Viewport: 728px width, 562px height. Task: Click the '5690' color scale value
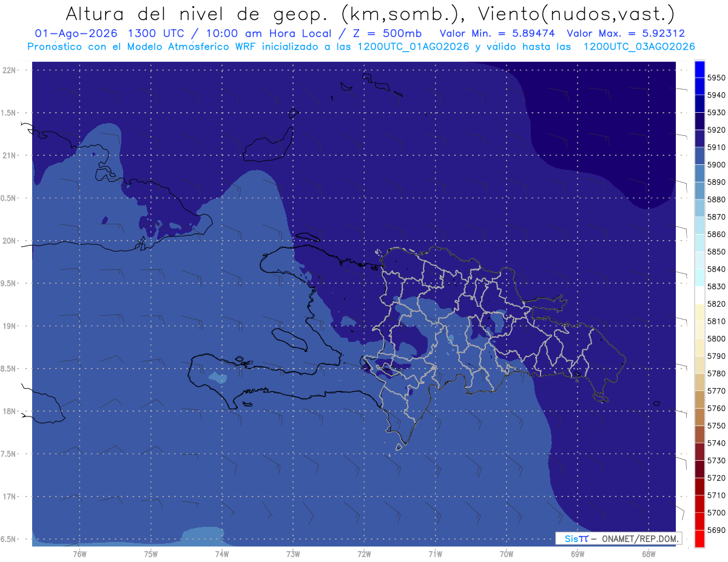coord(716,530)
